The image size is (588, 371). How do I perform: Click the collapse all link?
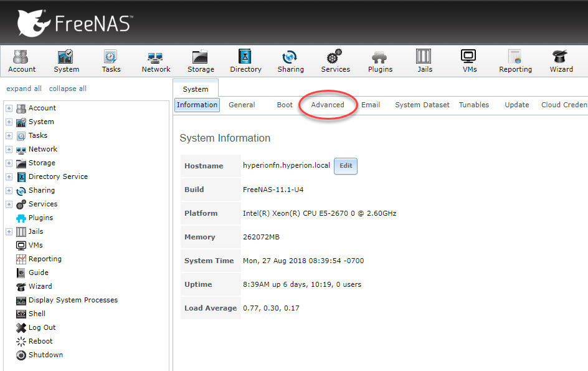67,89
